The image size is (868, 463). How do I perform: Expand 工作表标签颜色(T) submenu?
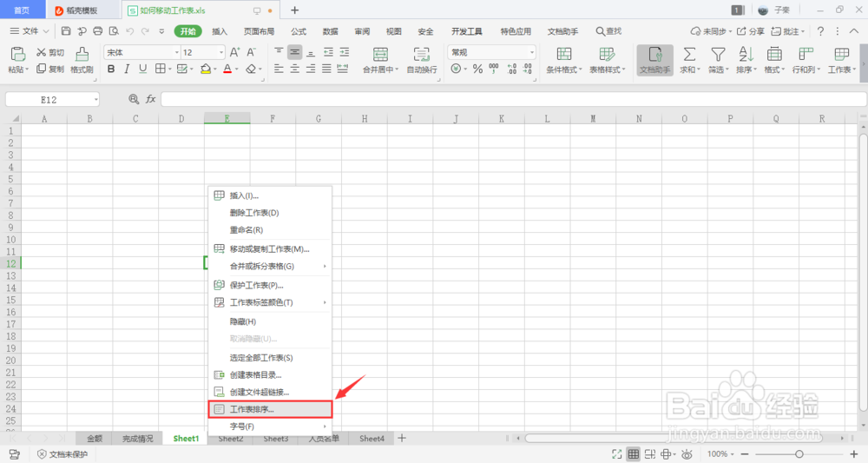point(270,302)
